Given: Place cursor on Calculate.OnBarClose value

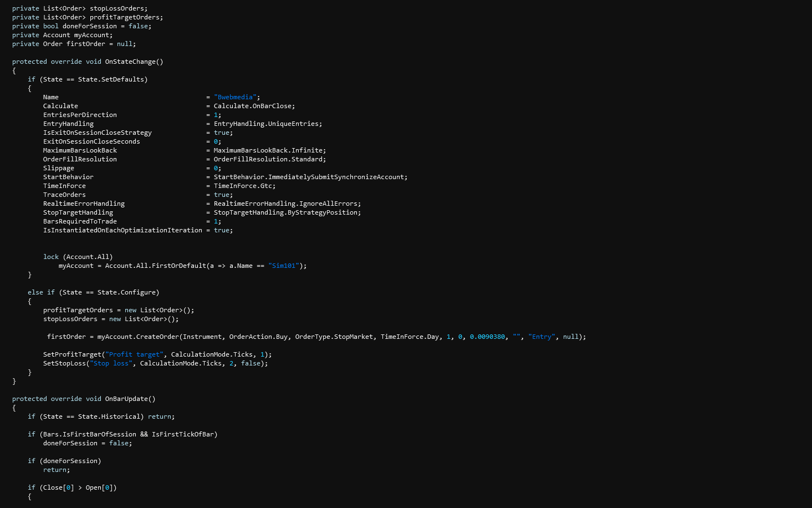Looking at the screenshot, I should 254,106.
